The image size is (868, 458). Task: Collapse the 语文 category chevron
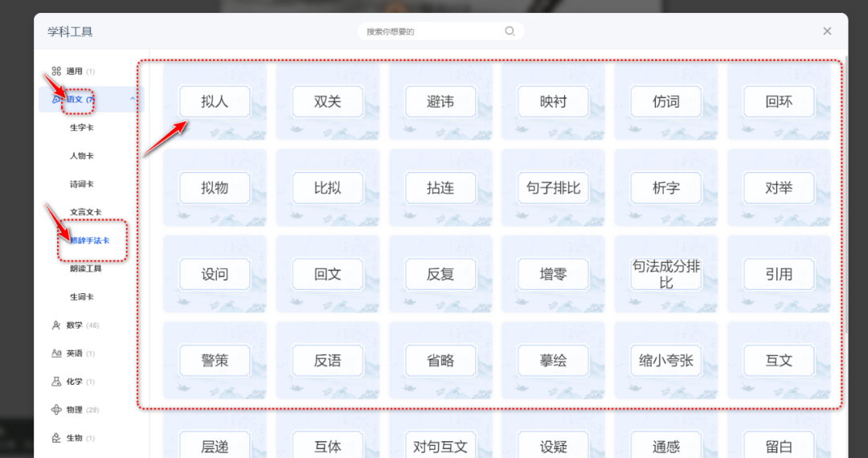[133, 99]
